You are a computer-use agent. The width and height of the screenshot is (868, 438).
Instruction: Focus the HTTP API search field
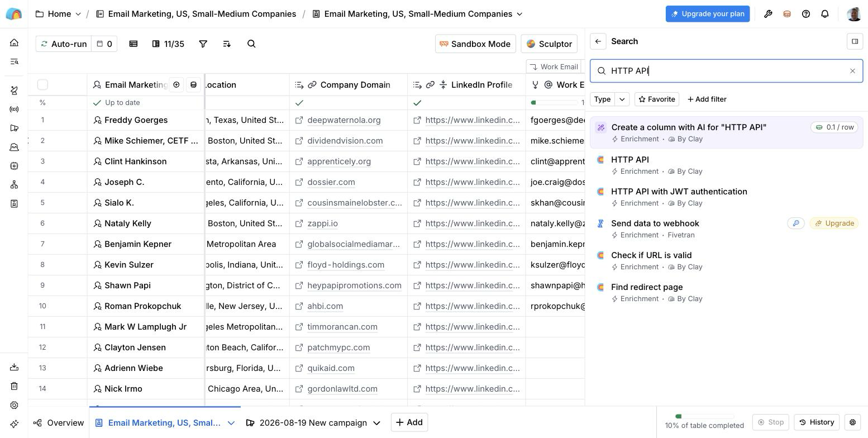[727, 71]
